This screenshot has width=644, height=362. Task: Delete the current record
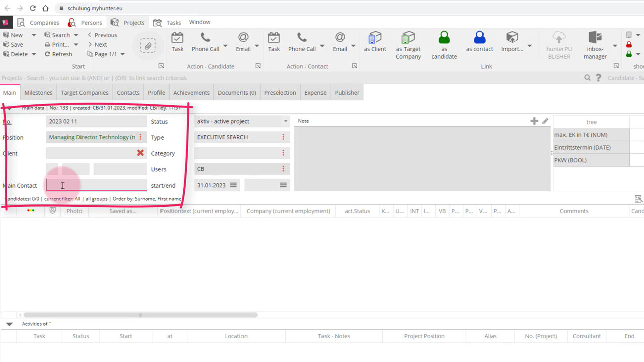pos(15,54)
